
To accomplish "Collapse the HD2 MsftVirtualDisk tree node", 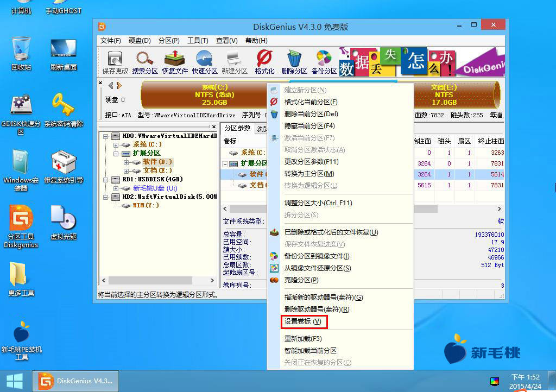I will (x=105, y=197).
